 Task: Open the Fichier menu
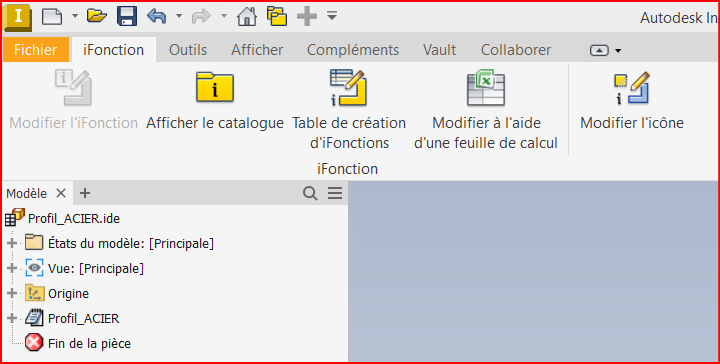click(35, 50)
